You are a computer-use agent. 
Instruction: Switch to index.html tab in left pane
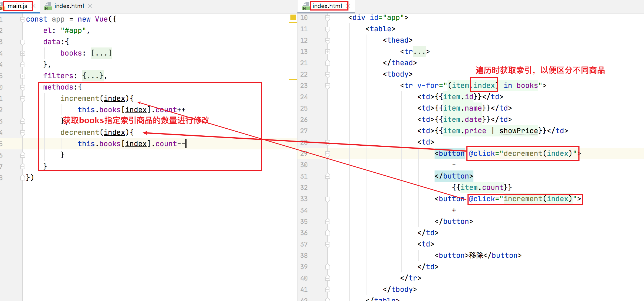(69, 6)
